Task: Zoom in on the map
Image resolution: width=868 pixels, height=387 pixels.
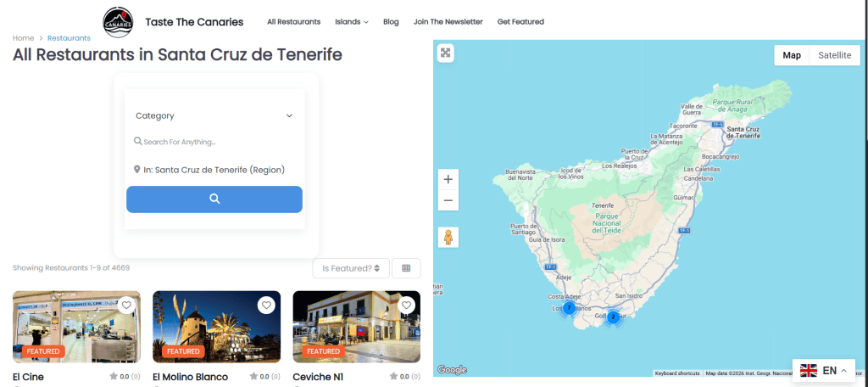Action: 448,179
